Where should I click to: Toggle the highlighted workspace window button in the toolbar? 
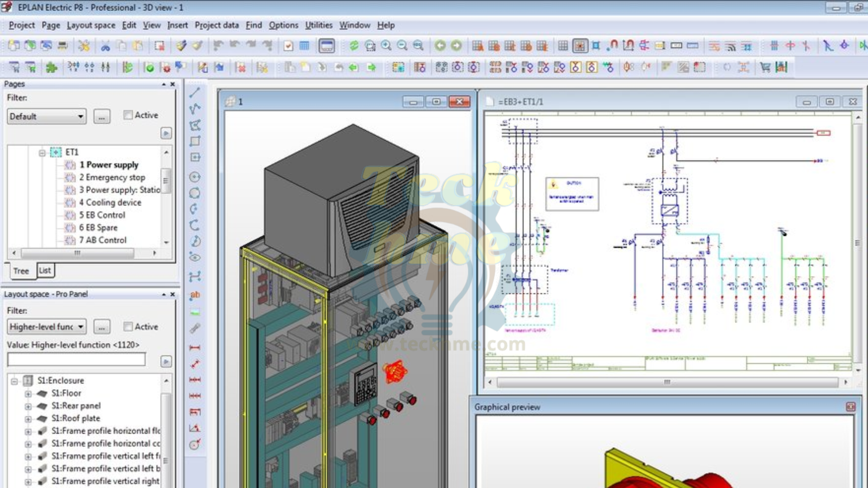point(327,46)
